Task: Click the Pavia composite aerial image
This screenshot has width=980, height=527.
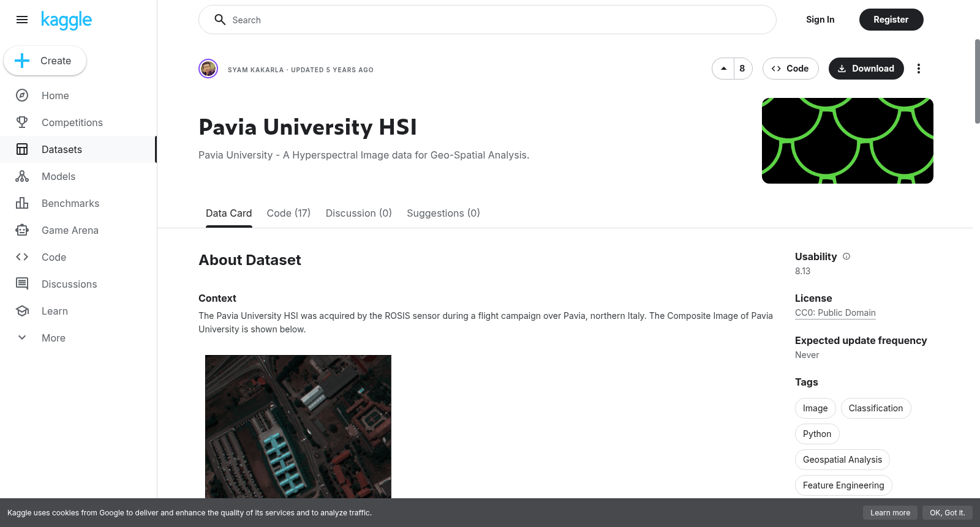Action: point(298,427)
